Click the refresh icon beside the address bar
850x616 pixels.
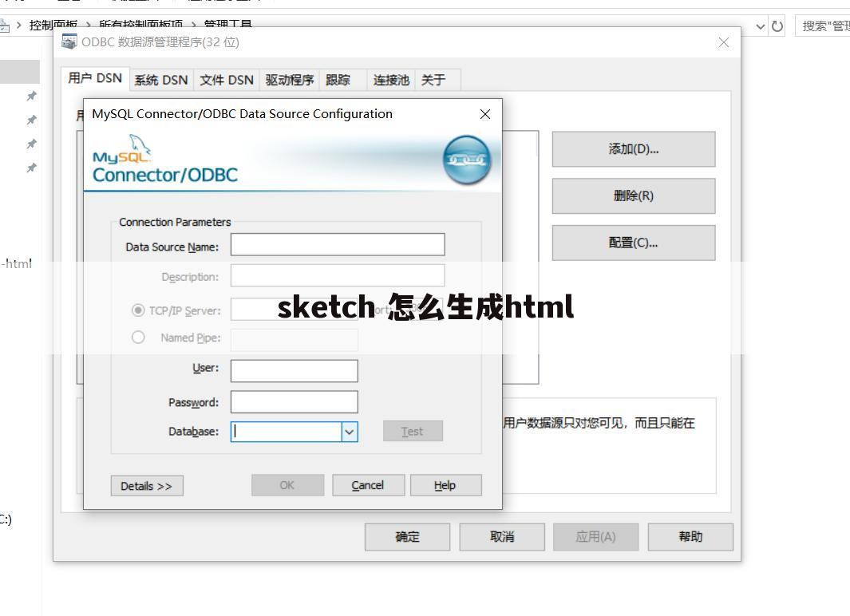[x=777, y=26]
